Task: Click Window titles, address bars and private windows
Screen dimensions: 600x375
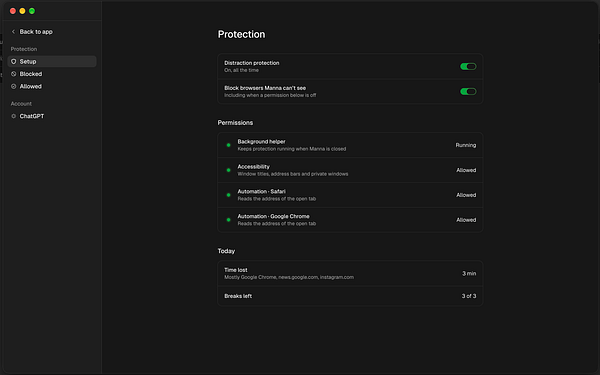Action: click(293, 174)
